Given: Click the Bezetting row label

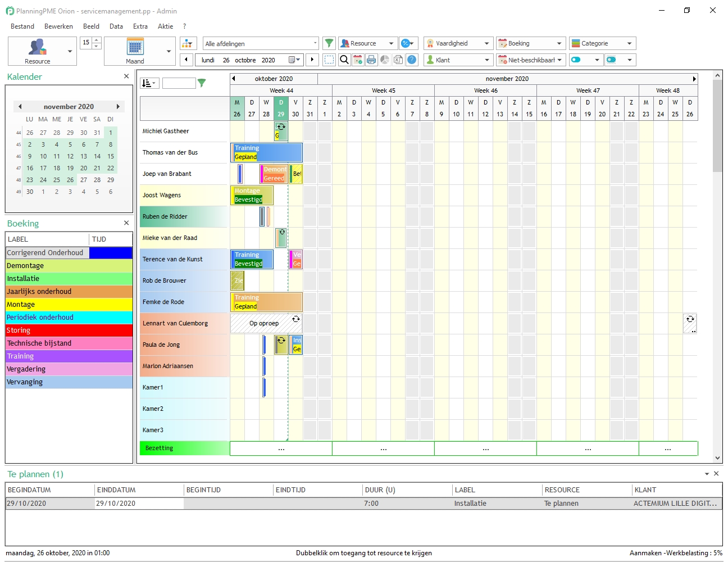Looking at the screenshot, I should coord(184,448).
